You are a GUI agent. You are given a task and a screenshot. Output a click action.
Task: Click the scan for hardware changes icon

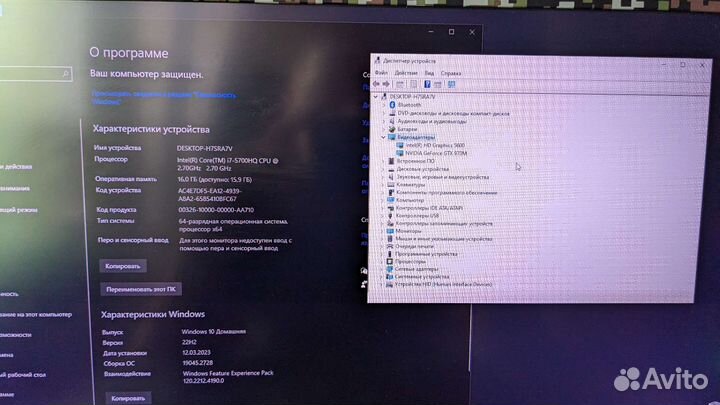click(x=452, y=84)
